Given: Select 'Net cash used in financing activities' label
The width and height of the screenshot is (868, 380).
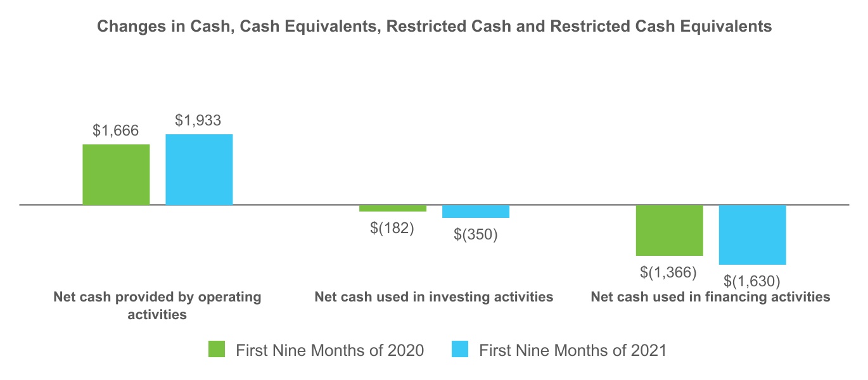Looking at the screenshot, I should tap(710, 297).
